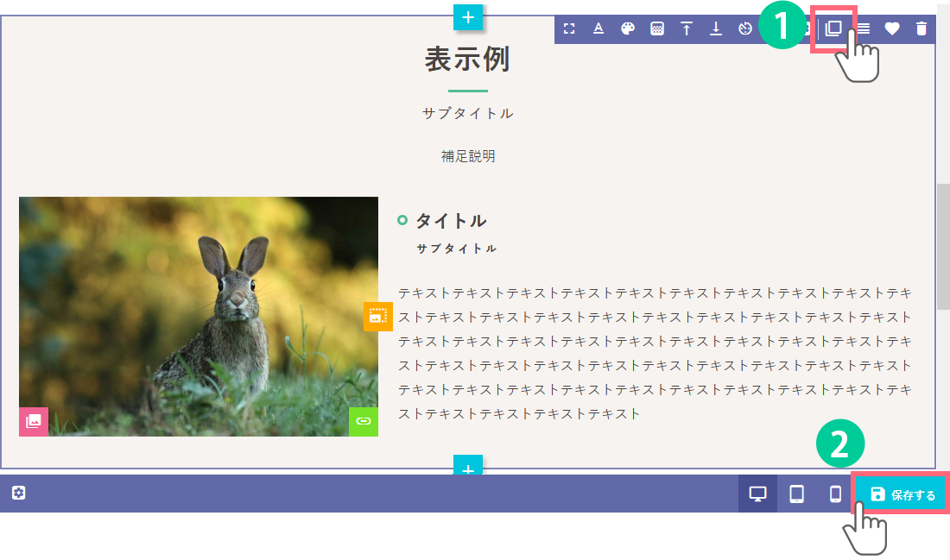Viewport: 950px width, 560px height.
Task: Switch to desktop preview mode
Action: pos(757,494)
